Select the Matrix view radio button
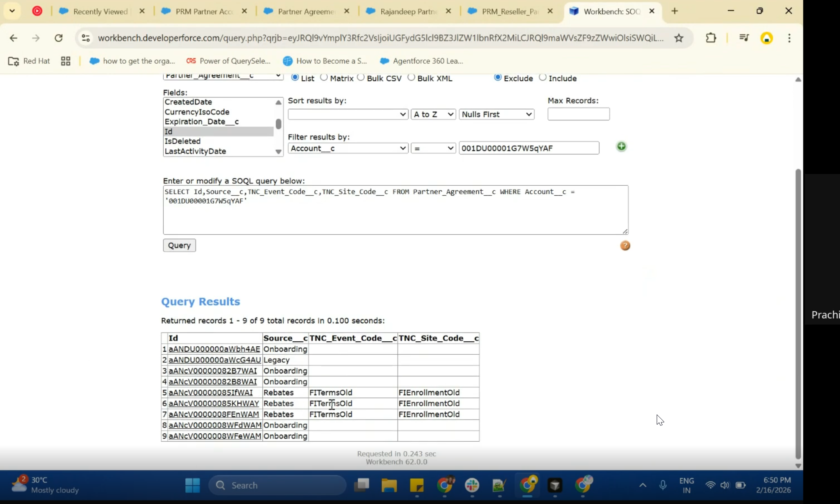This screenshot has width=840, height=504. 324,77
